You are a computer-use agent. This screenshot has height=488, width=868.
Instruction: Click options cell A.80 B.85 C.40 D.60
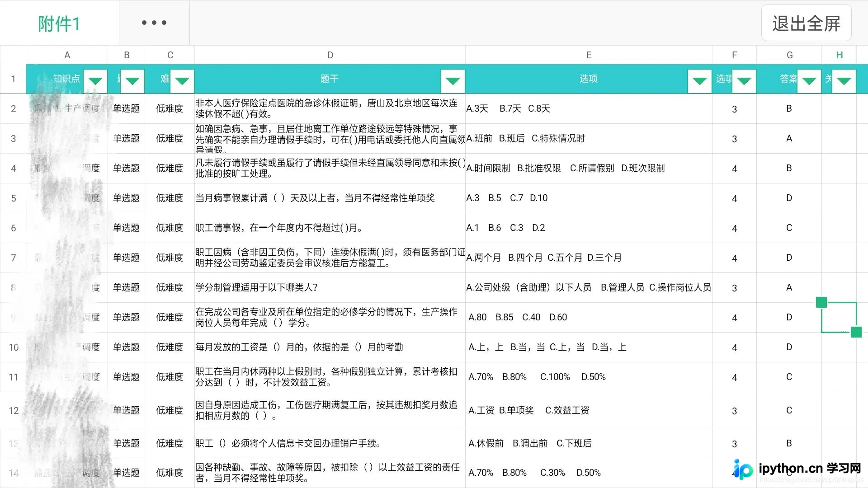click(589, 317)
